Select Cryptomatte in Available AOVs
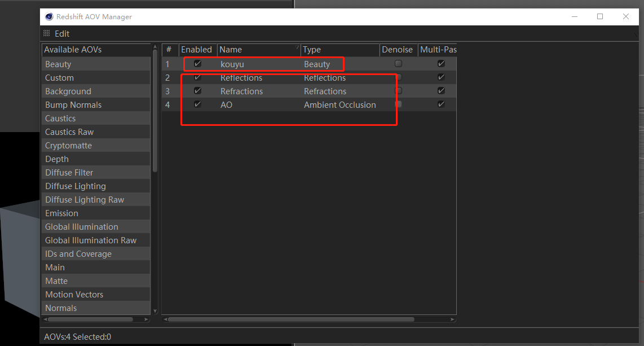Screen dimensions: 644x346 coord(96,146)
